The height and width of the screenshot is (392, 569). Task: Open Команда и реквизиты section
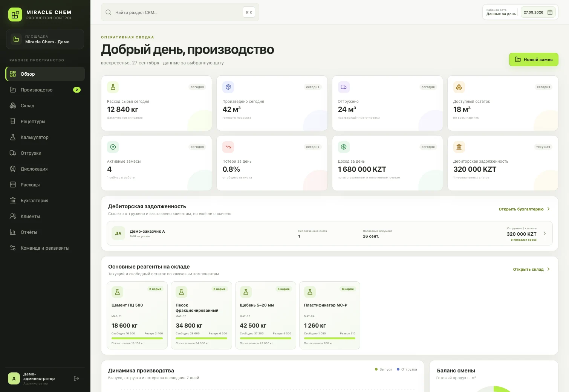point(45,248)
